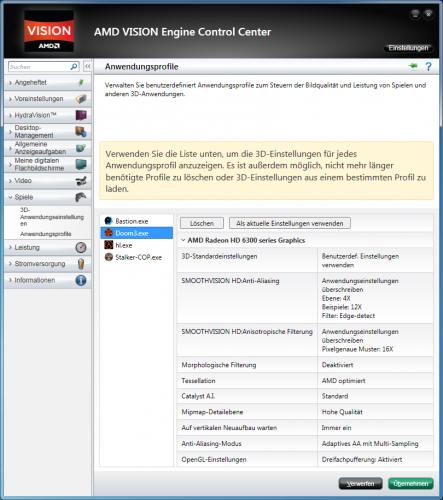Click Als aktuelle Einstellungen verwenden
The height and width of the screenshot is (500, 443).
point(290,223)
